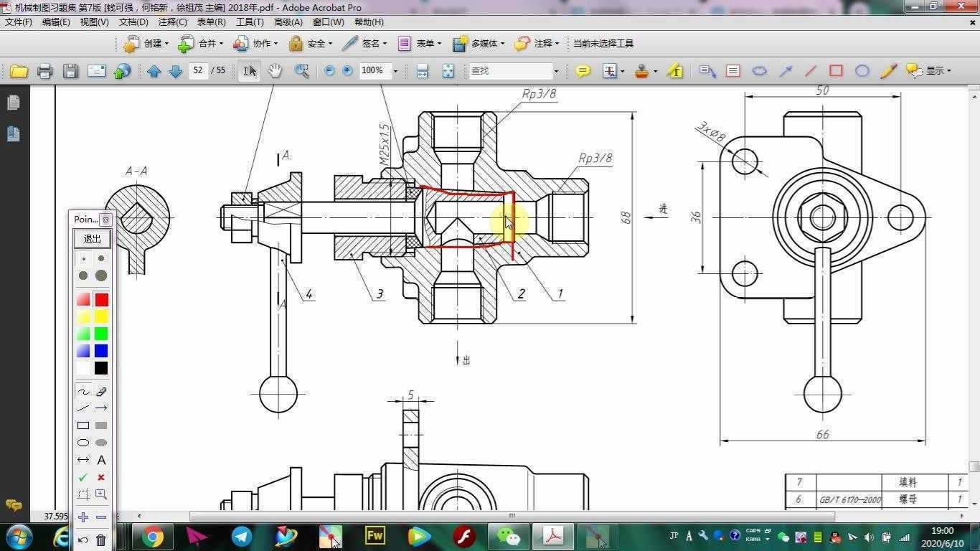This screenshot has height=551, width=980.
Task: Select the freehand pen tool in the palette
Action: click(x=83, y=392)
